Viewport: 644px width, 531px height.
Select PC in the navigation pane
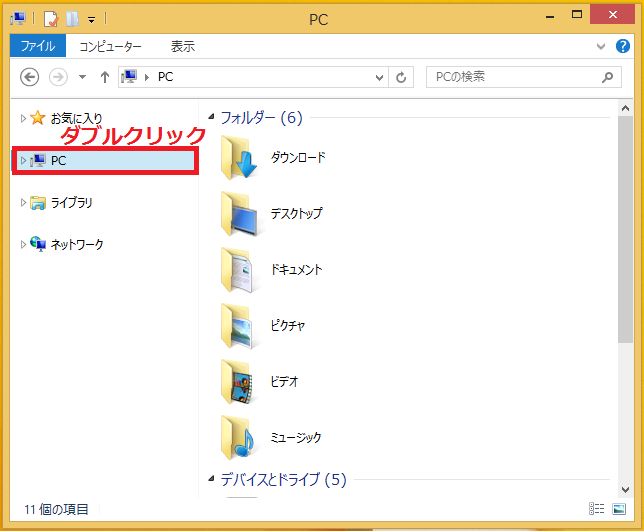click(x=106, y=161)
